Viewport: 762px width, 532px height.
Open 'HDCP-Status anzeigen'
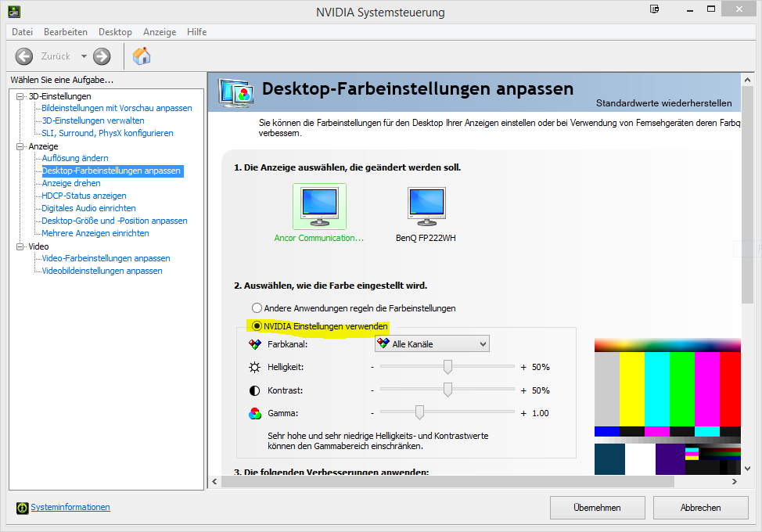(x=84, y=196)
